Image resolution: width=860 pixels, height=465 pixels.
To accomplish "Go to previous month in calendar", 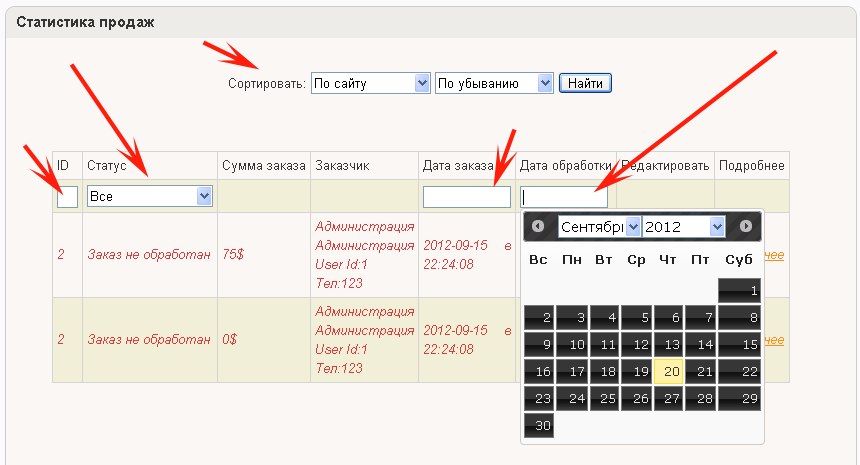I will coord(538,227).
